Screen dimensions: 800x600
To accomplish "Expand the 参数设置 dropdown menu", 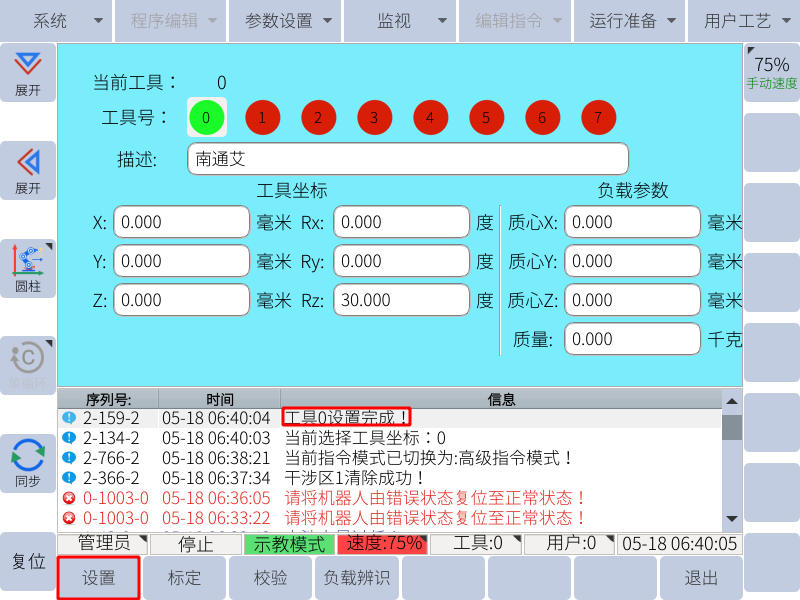I will pyautogui.click(x=285, y=20).
